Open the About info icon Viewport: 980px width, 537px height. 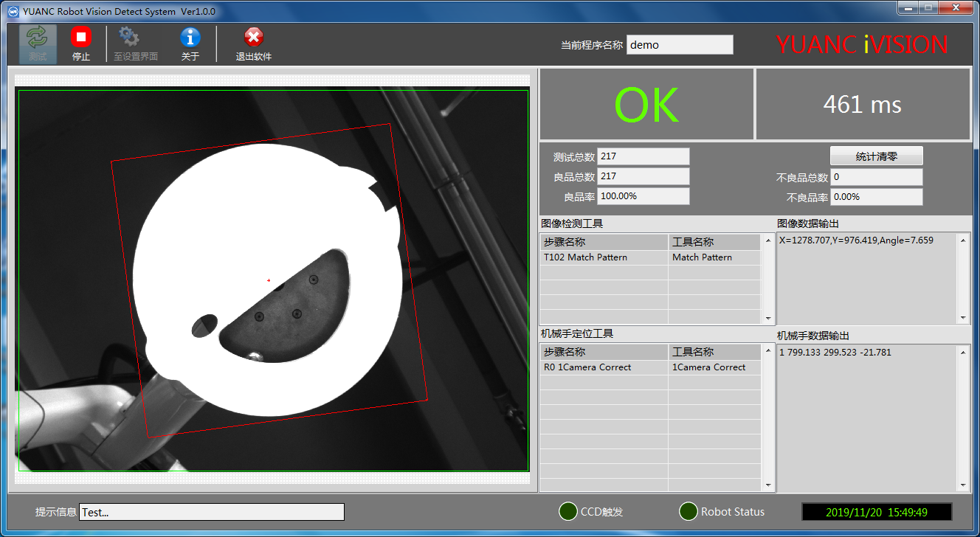point(190,37)
